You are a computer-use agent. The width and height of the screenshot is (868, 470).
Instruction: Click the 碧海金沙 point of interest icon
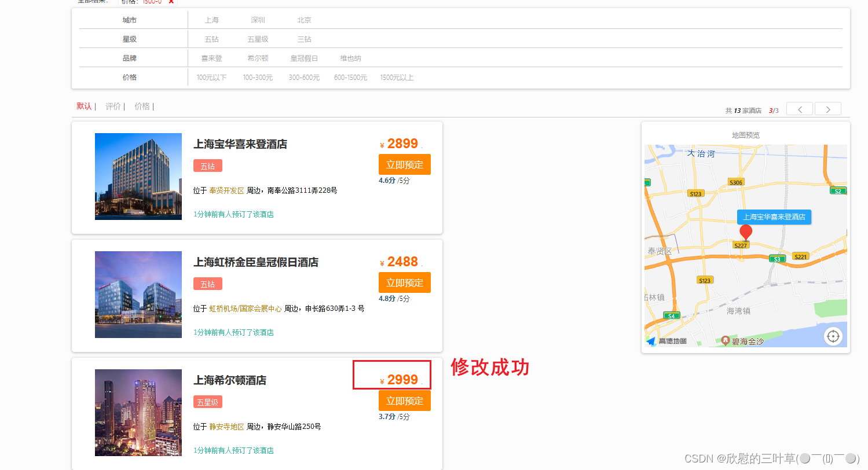(x=725, y=339)
